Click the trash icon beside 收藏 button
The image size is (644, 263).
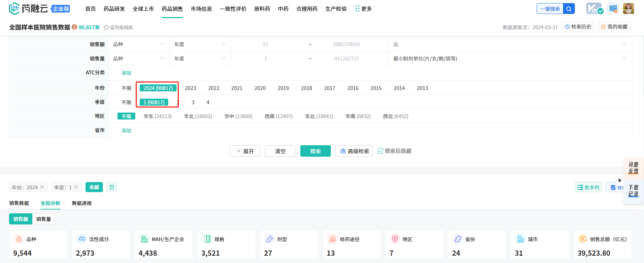point(112,187)
